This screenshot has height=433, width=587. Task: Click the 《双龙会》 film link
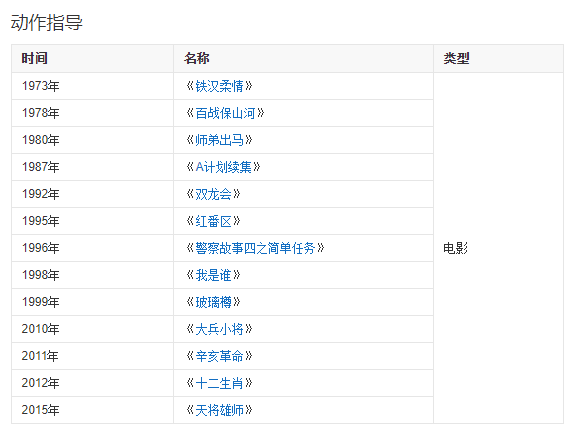point(213,194)
